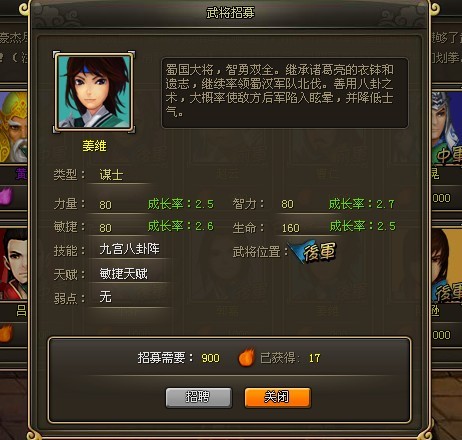Click the blue-helmet general portrait at right edge

coord(447,127)
